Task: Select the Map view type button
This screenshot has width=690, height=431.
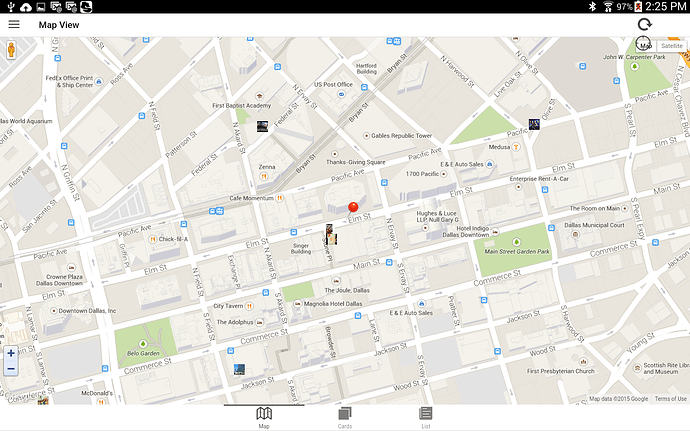Action: coord(646,46)
